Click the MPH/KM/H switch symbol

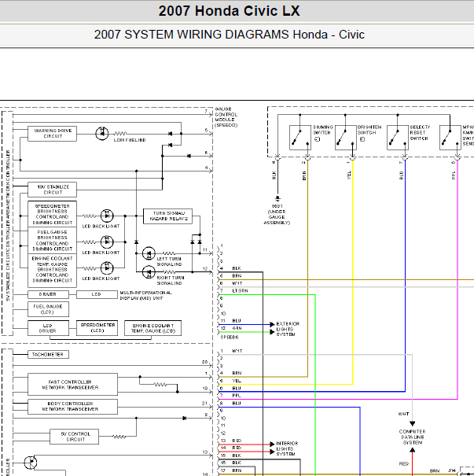point(450,138)
